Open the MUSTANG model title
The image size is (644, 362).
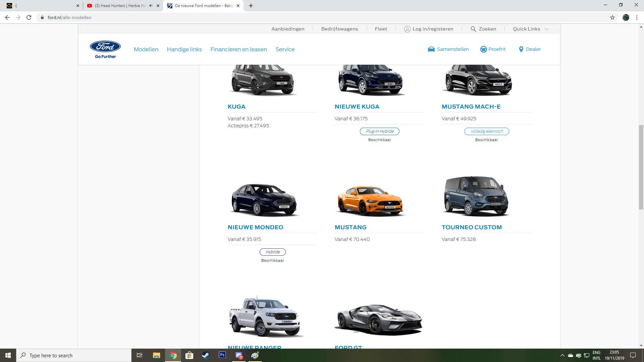(351, 227)
